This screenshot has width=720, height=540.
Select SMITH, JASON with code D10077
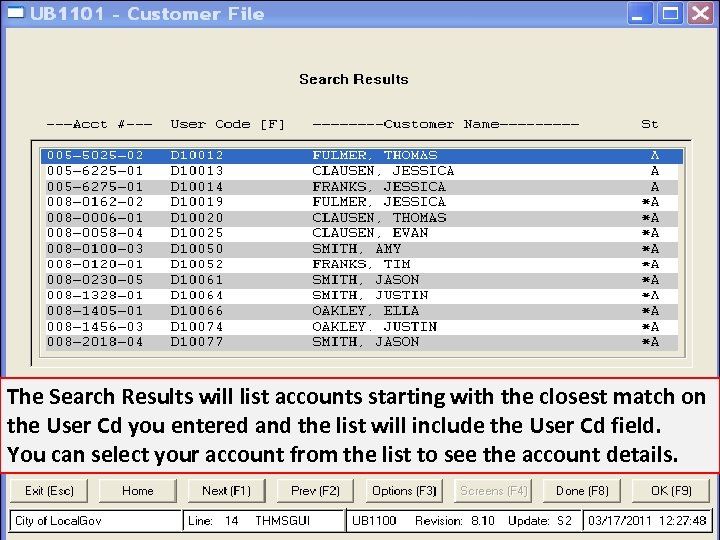(362, 342)
